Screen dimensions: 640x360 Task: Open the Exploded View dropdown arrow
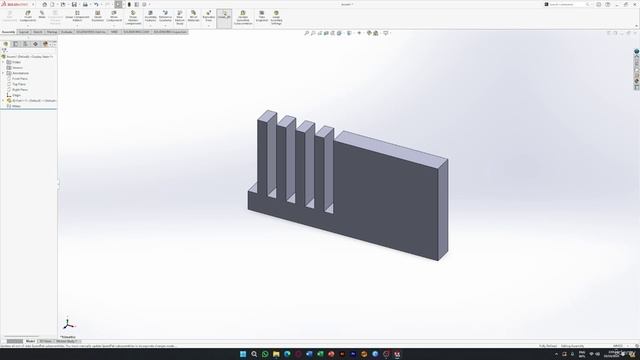[x=209, y=26]
